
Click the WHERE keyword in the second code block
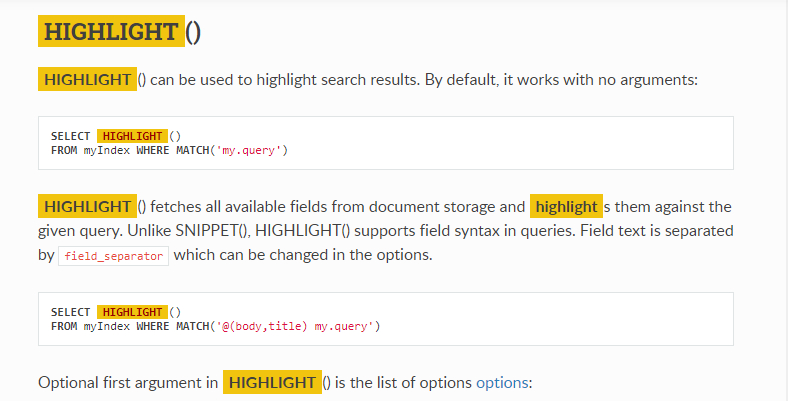pos(152,326)
